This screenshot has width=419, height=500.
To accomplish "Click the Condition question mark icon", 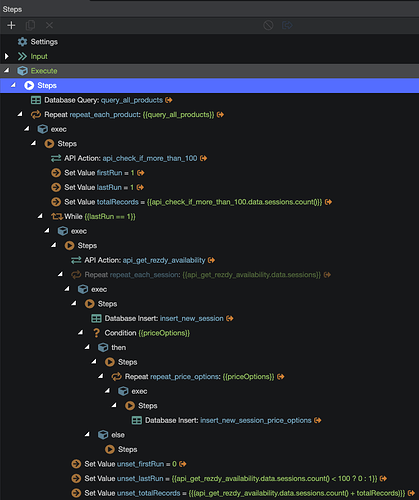I will click(x=96, y=333).
